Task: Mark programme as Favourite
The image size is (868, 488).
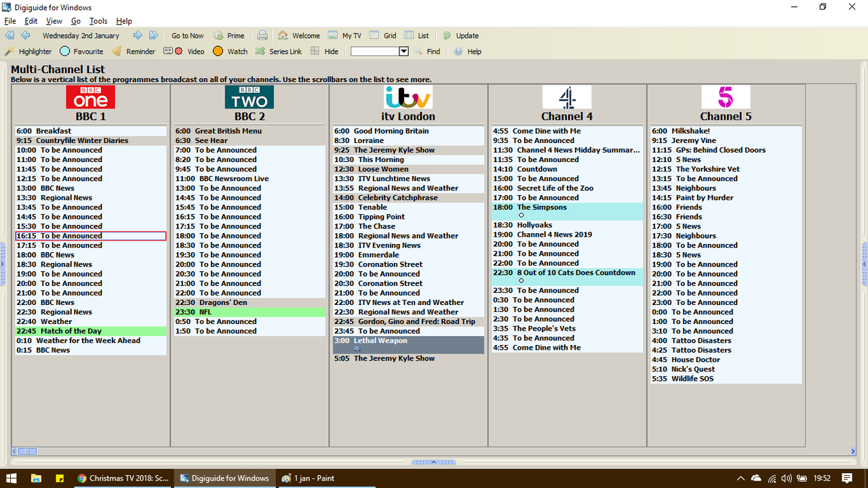Action: point(81,52)
